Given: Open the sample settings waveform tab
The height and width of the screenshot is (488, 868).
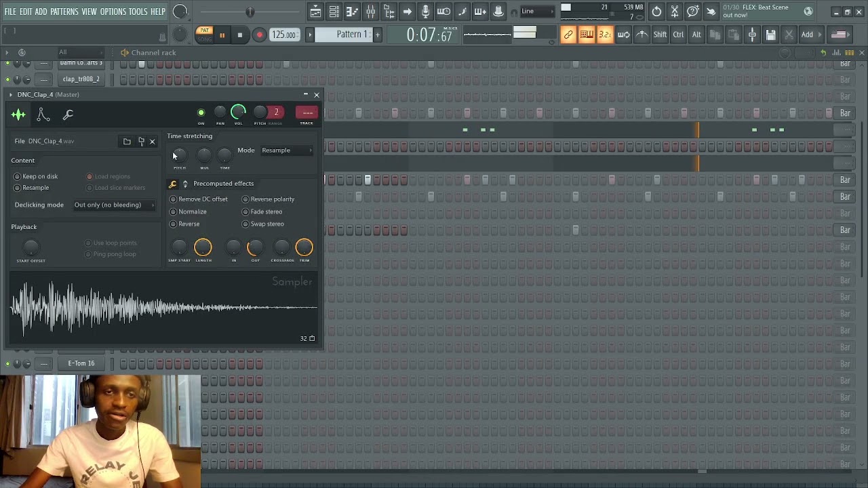Looking at the screenshot, I should [x=18, y=115].
